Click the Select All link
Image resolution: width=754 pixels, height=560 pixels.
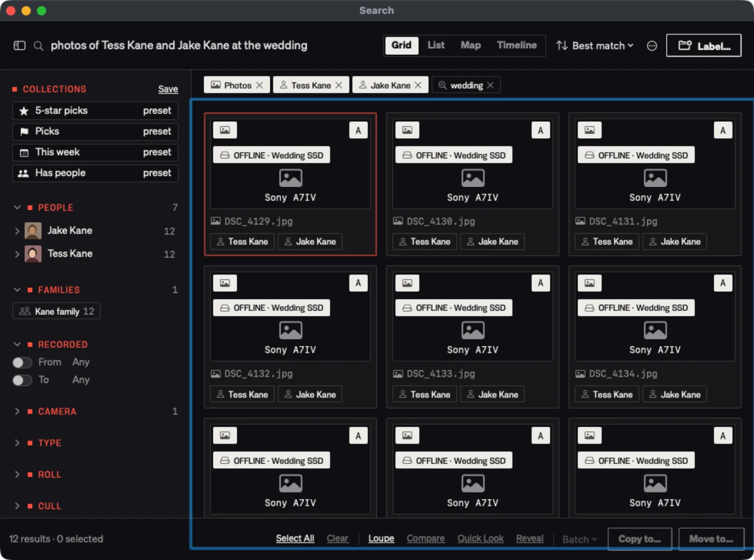point(295,538)
